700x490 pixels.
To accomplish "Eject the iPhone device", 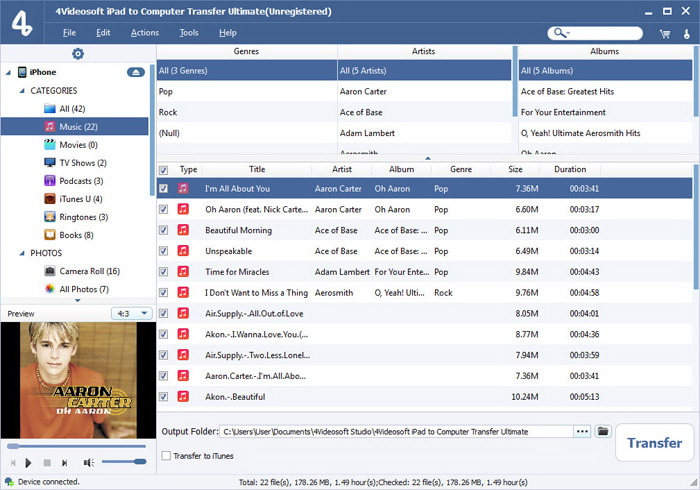I will point(137,73).
